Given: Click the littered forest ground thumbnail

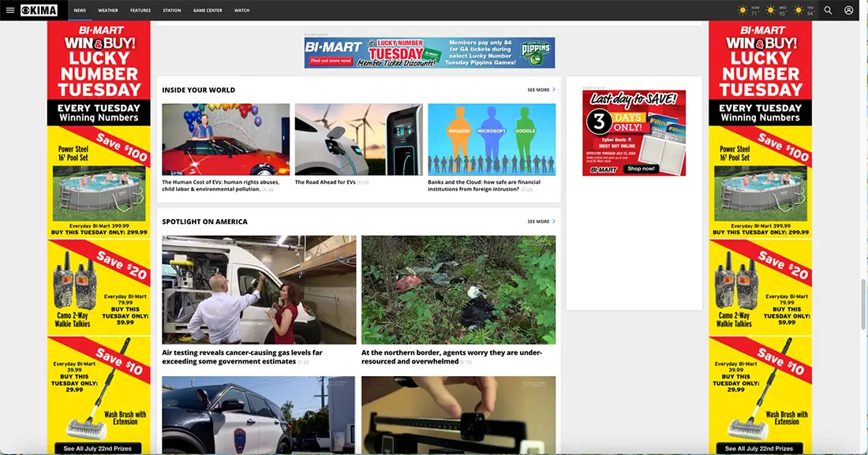Looking at the screenshot, I should click(458, 290).
